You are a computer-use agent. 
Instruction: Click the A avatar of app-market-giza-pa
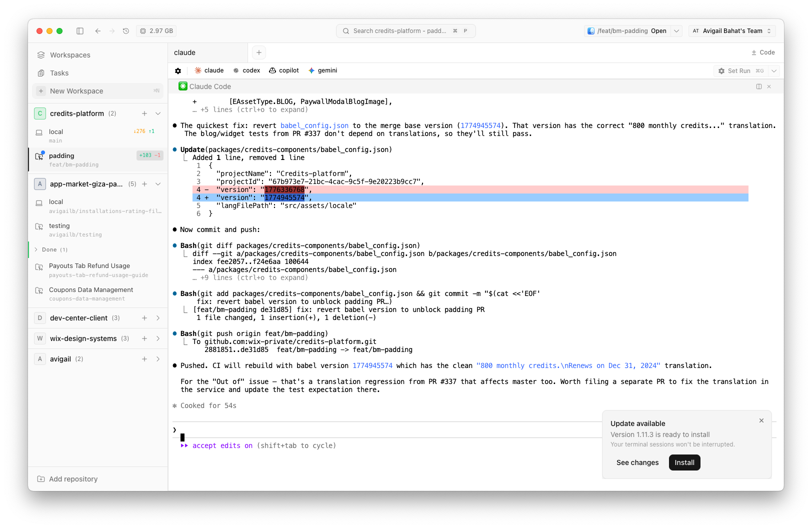[x=40, y=184]
